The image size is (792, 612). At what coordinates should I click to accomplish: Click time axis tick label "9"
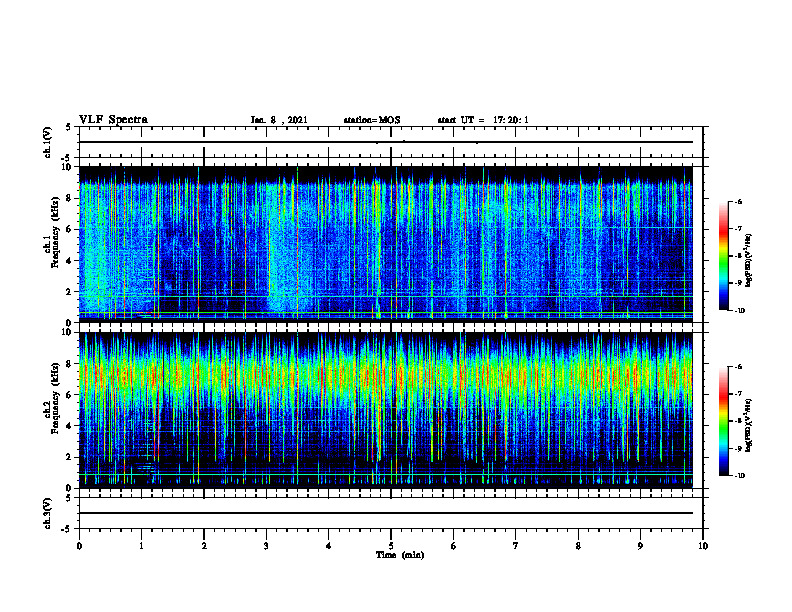point(640,546)
